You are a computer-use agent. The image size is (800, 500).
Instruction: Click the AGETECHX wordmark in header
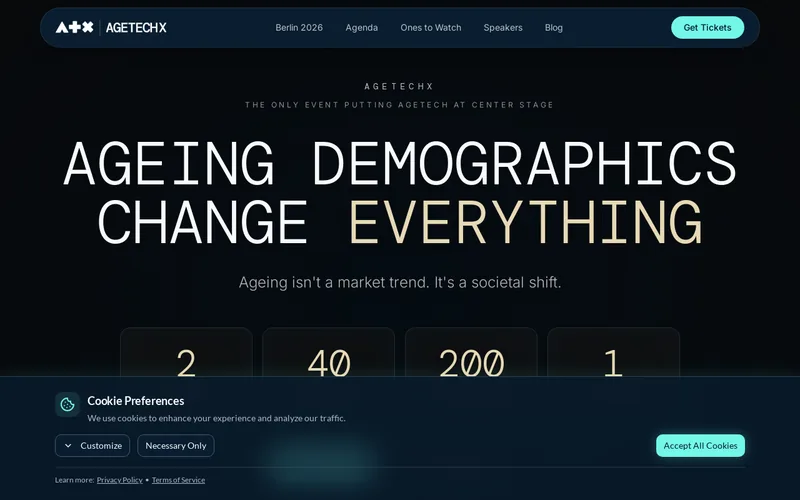136,28
